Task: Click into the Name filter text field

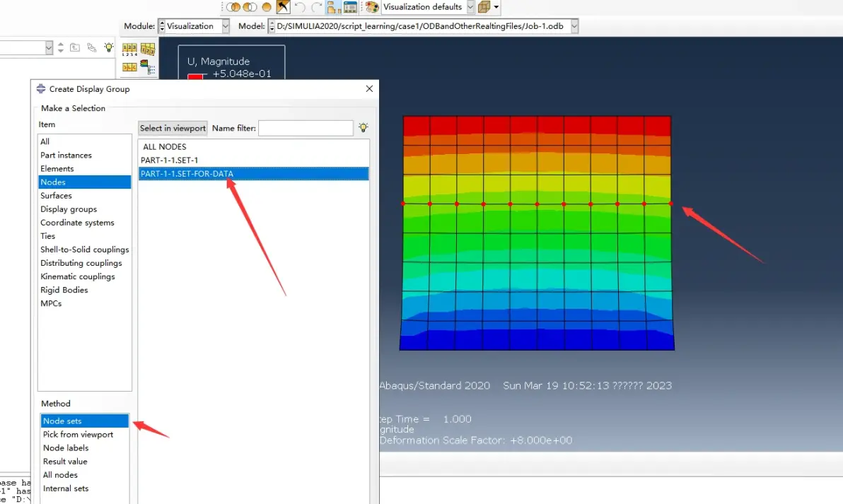Action: 306,128
